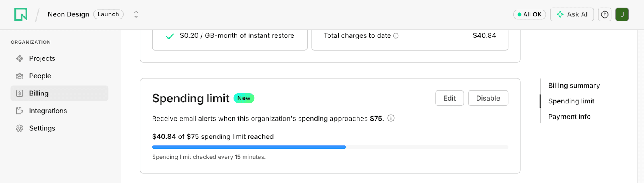Click the Settings gear icon
This screenshot has height=183, width=644.
point(19,128)
